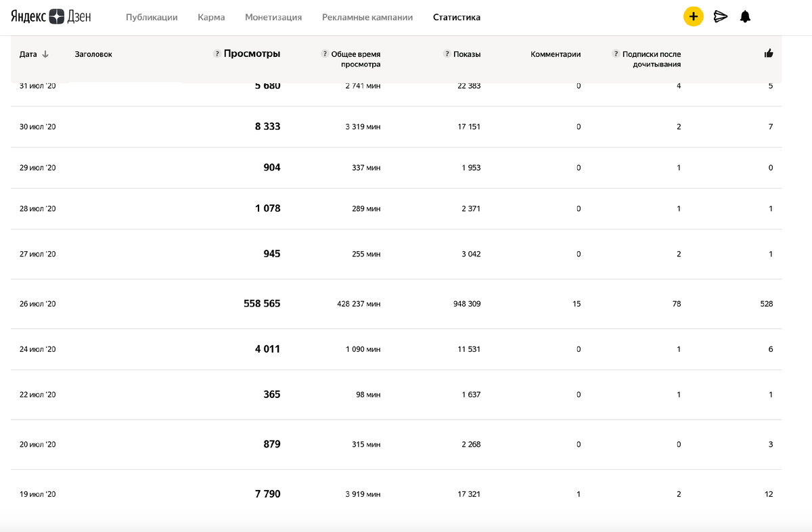The width and height of the screenshot is (812, 532).
Task: Open the messages paper plane icon
Action: 720,16
